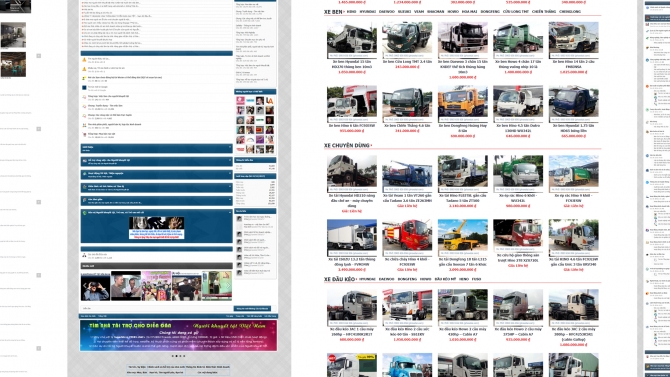Open the LA avatar in the members grid
This screenshot has width=670, height=377.
(270, 100)
